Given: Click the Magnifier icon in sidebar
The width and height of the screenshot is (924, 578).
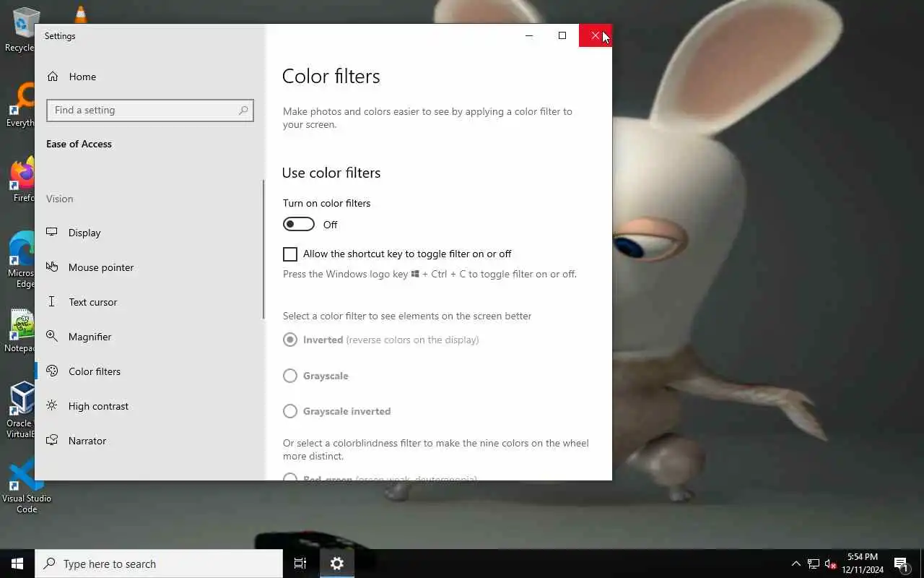Looking at the screenshot, I should [52, 336].
